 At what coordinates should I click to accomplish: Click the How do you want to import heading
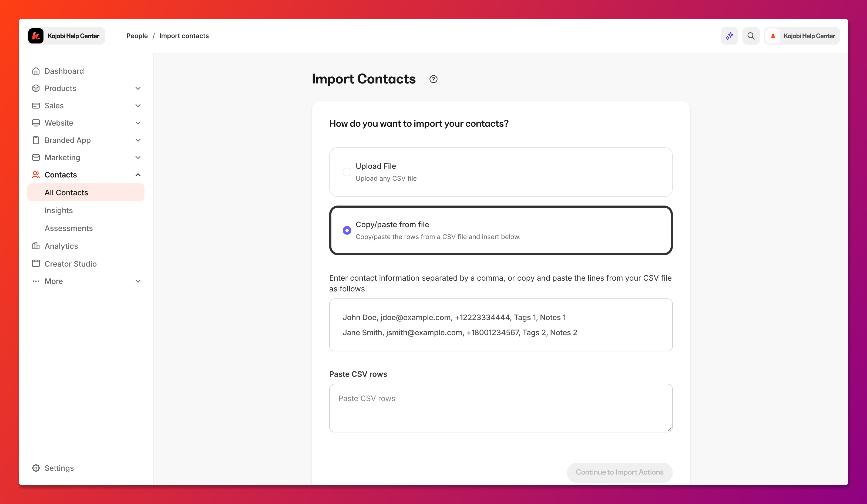[x=419, y=123]
